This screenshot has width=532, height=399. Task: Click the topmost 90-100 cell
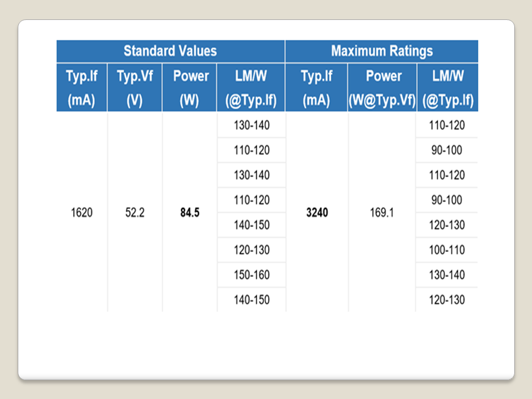pyautogui.click(x=447, y=150)
